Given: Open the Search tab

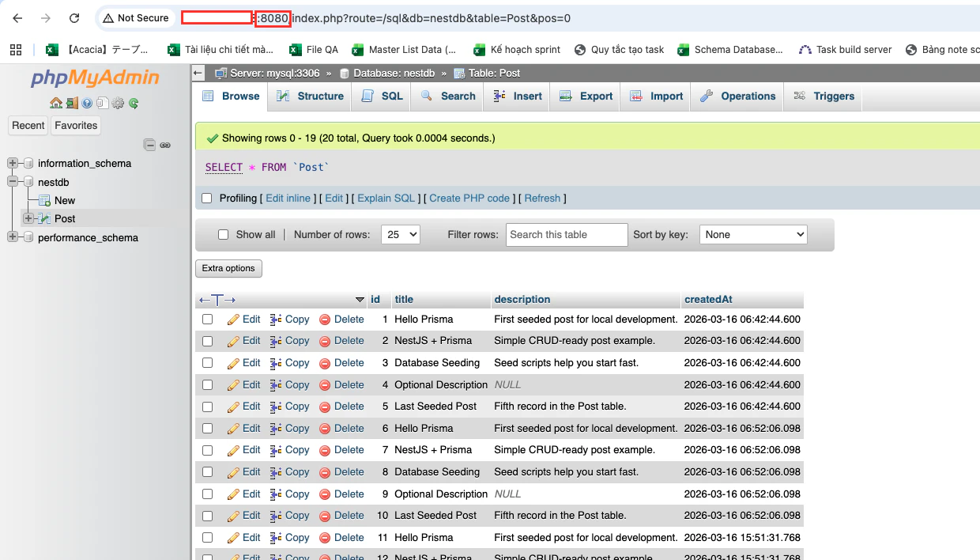Looking at the screenshot, I should (x=448, y=96).
